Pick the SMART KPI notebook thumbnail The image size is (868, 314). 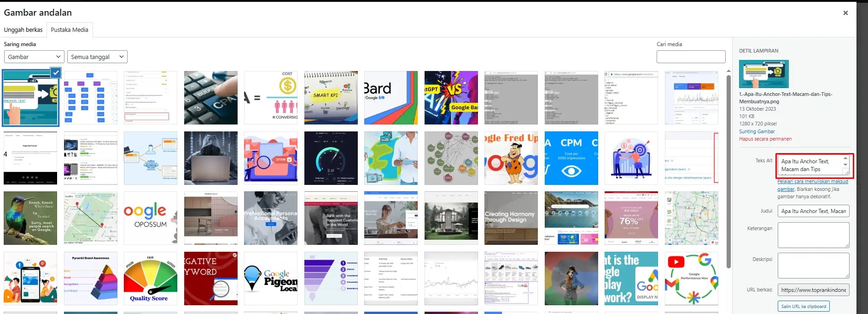pyautogui.click(x=331, y=98)
